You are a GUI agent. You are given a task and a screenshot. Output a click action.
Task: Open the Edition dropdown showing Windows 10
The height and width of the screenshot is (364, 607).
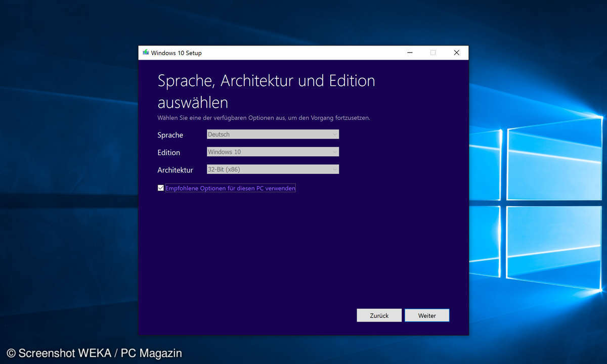click(273, 152)
